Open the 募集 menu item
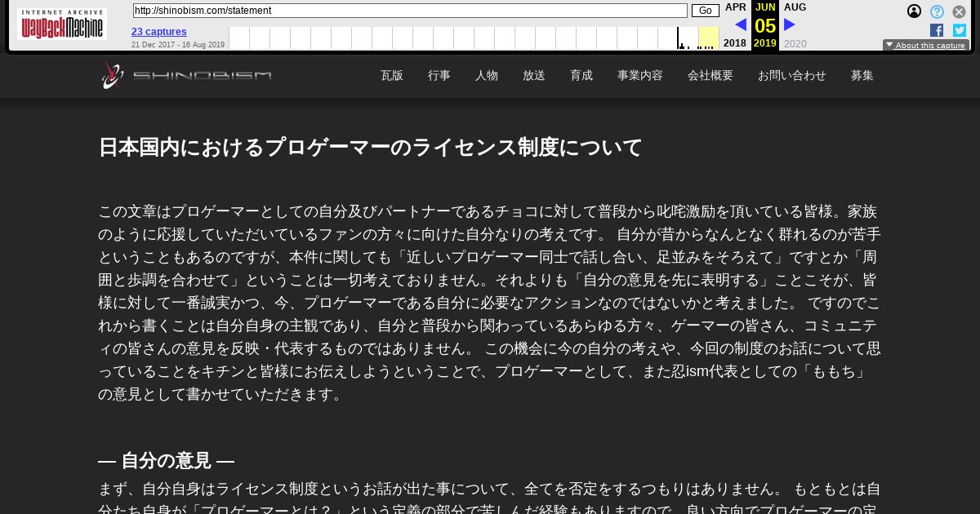 [862, 75]
